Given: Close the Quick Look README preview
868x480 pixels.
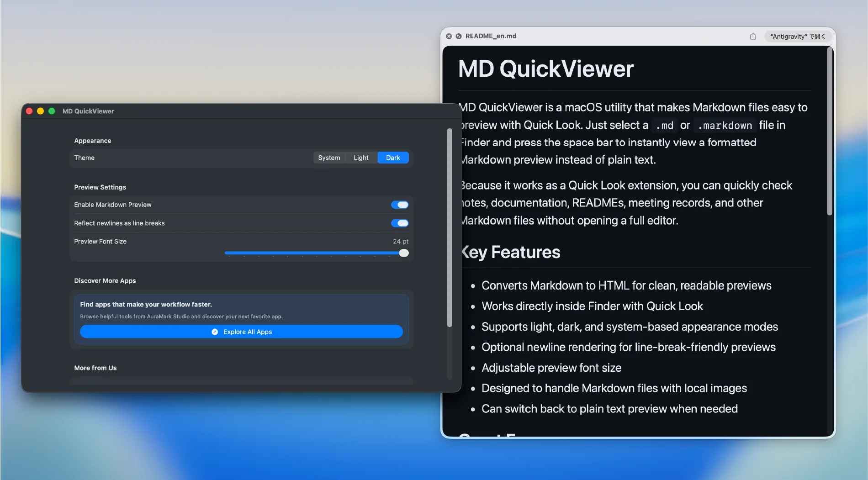Looking at the screenshot, I should pos(449,36).
